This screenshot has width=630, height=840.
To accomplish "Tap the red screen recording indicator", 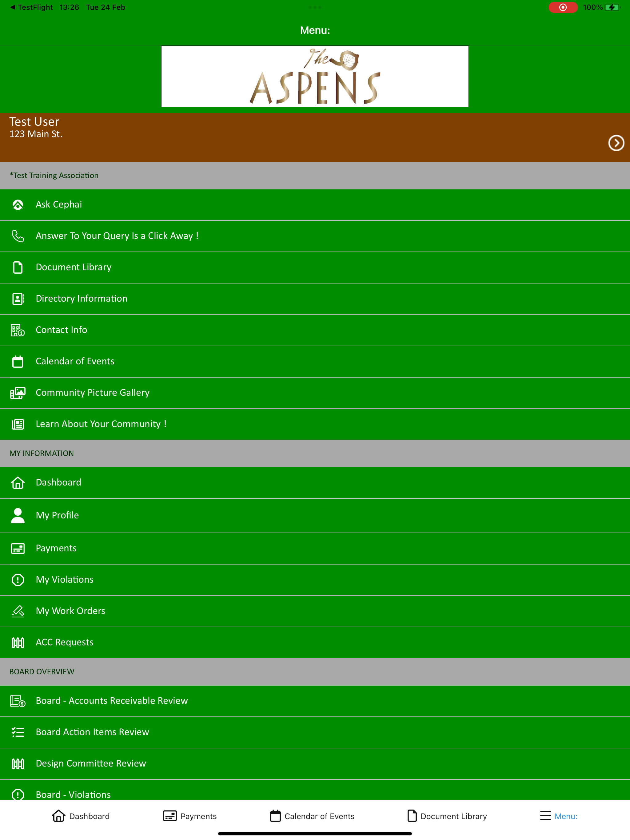I will (563, 7).
